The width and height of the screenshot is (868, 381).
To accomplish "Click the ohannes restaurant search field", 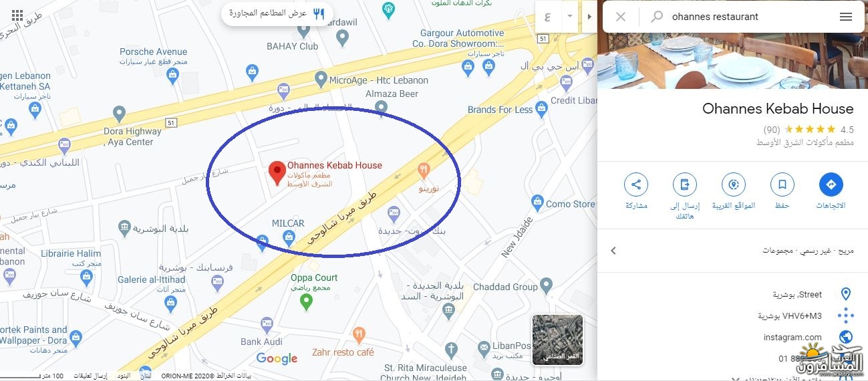I will 748,17.
